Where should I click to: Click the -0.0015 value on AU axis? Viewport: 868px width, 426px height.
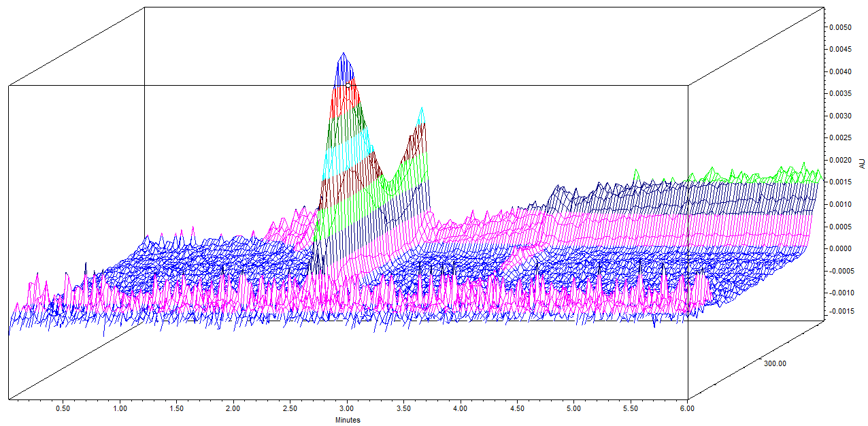[x=839, y=311]
